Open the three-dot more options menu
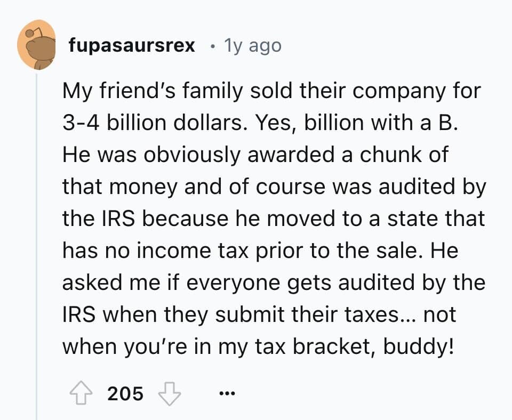The height and width of the screenshot is (420, 512). [x=227, y=393]
